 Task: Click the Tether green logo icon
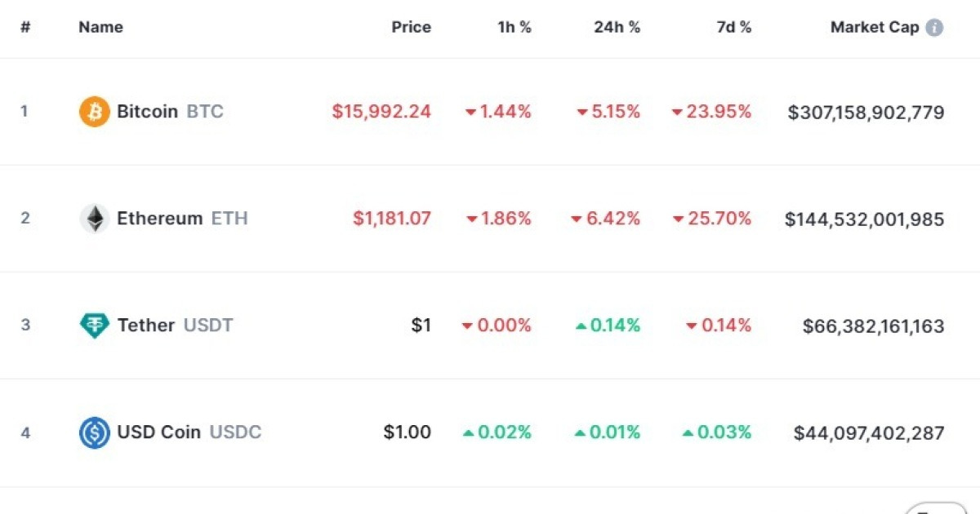click(x=94, y=326)
